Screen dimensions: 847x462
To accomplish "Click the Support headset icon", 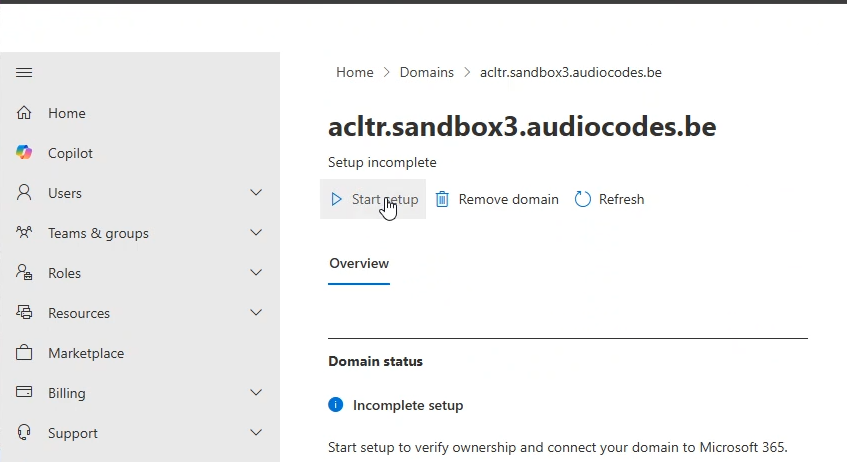I will point(24,433).
